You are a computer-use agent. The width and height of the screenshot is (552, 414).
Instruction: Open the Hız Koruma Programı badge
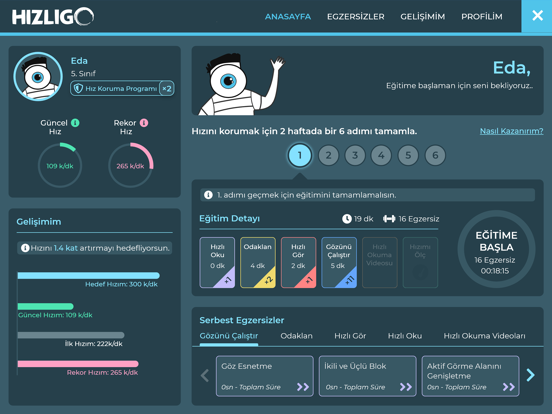122,88
